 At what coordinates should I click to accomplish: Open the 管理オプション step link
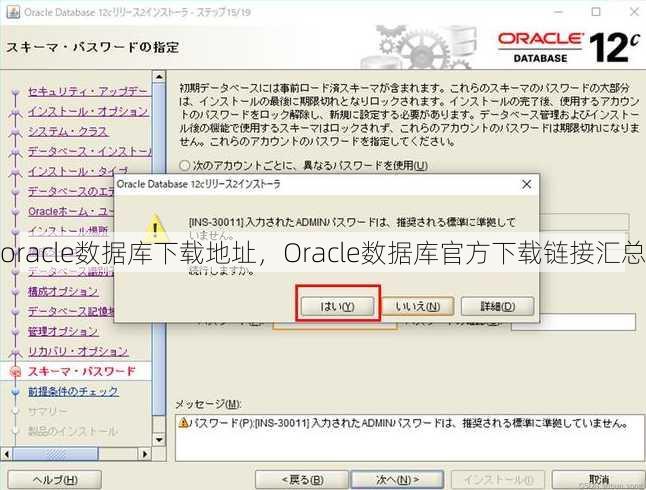63,331
